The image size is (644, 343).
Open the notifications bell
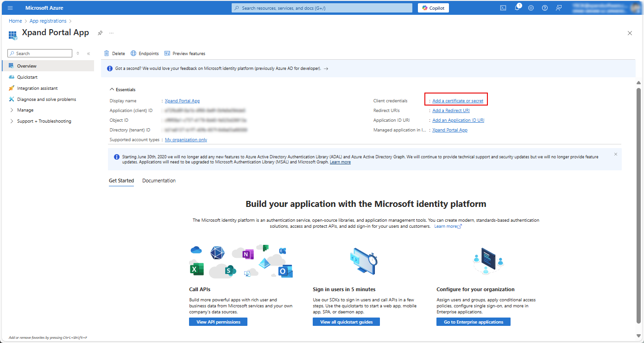click(x=517, y=8)
